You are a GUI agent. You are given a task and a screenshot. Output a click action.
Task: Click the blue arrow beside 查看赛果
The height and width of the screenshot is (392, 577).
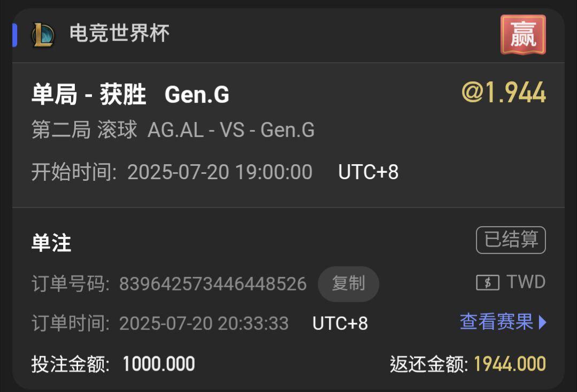pyautogui.click(x=542, y=322)
